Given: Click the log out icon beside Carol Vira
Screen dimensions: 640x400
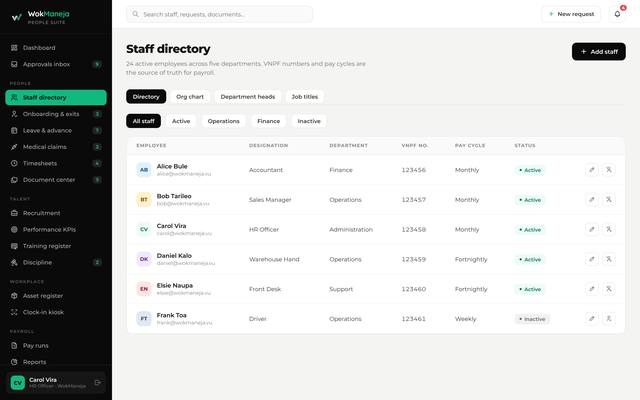Looking at the screenshot, I should [98, 383].
